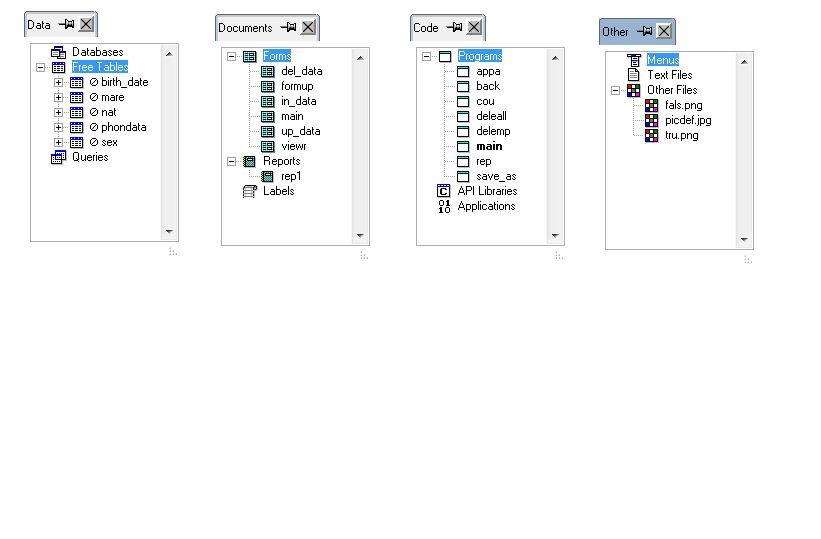Viewport: 821px width, 539px height.
Task: Click the down arrow of Data panel scrollbar
Action: pos(169,231)
